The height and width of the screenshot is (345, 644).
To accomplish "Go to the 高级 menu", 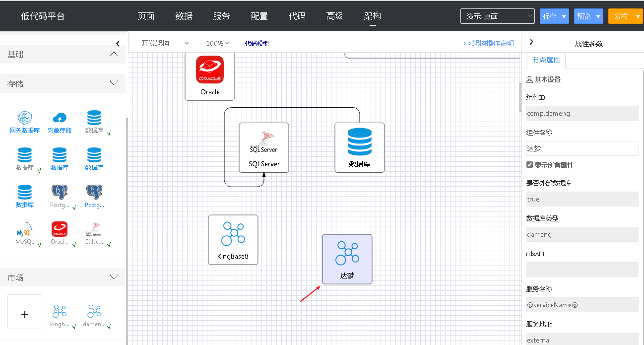I will point(335,16).
